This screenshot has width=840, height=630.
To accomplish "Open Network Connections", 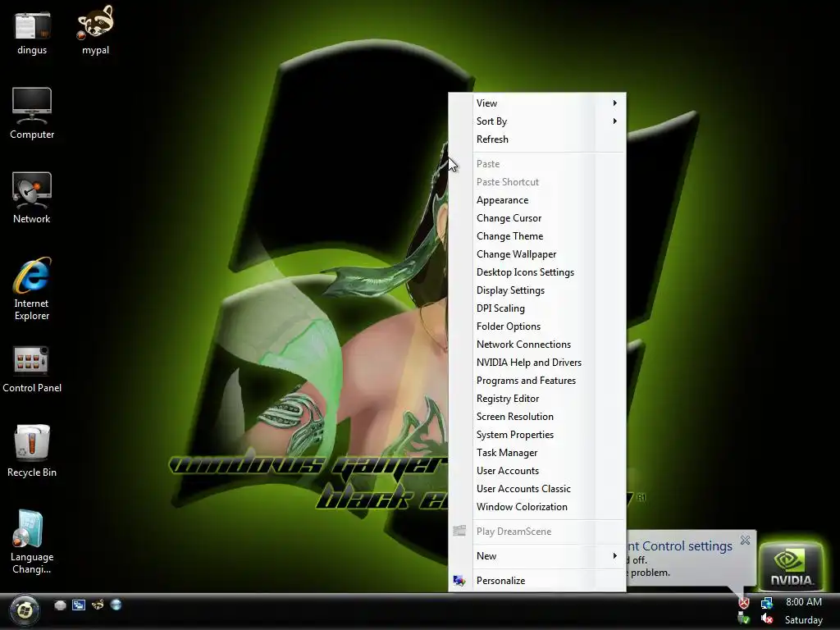I will [x=536, y=345].
